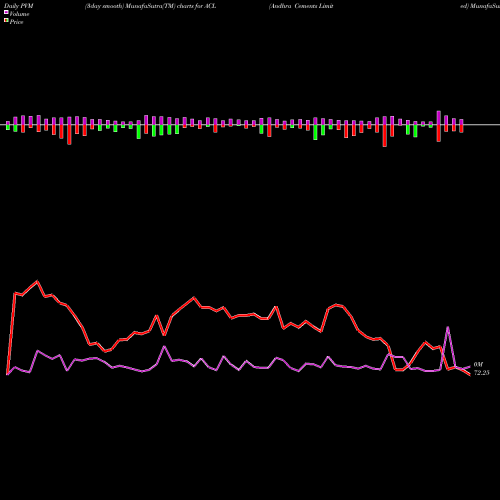
Task: Select the 'Price' legend label
Action: coord(16,22)
